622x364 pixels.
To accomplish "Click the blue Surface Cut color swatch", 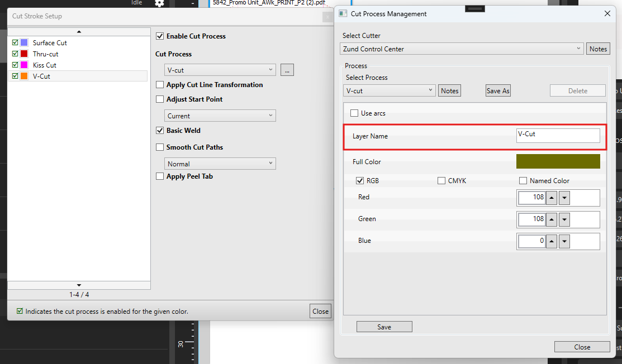I will 24,42.
